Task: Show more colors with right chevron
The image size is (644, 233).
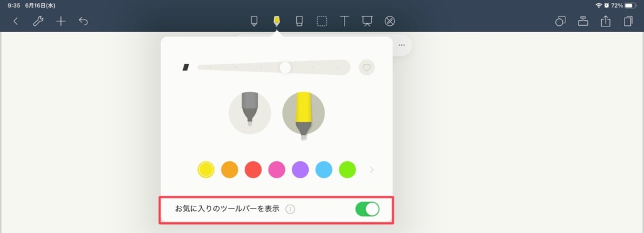Action: [x=372, y=170]
